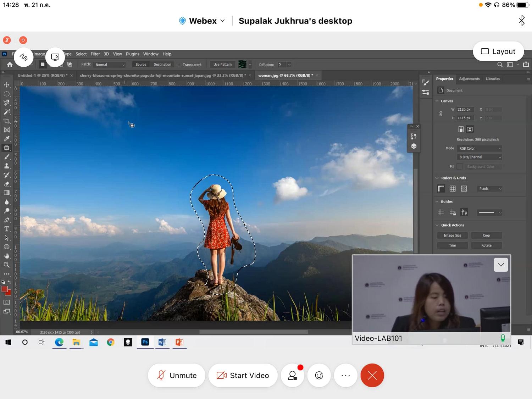Select the Pen tool
The width and height of the screenshot is (532, 399).
tap(7, 220)
